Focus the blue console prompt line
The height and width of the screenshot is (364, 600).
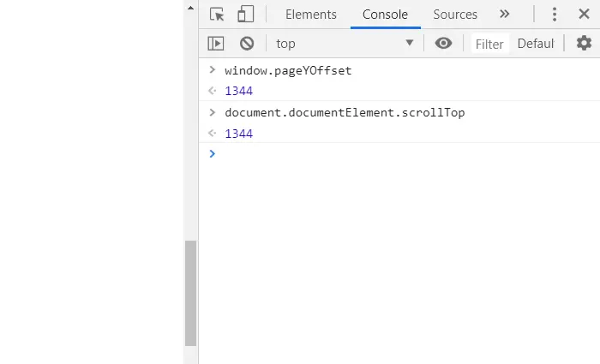pos(399,153)
